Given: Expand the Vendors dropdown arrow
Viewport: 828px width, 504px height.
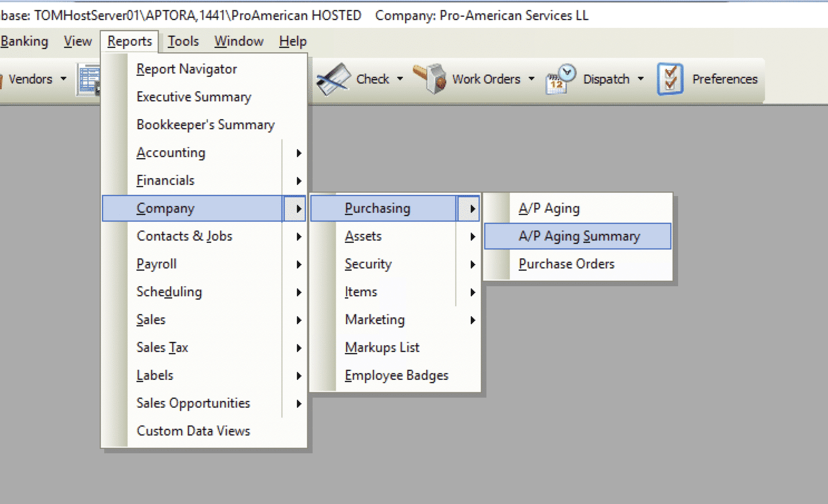Looking at the screenshot, I should tap(63, 79).
